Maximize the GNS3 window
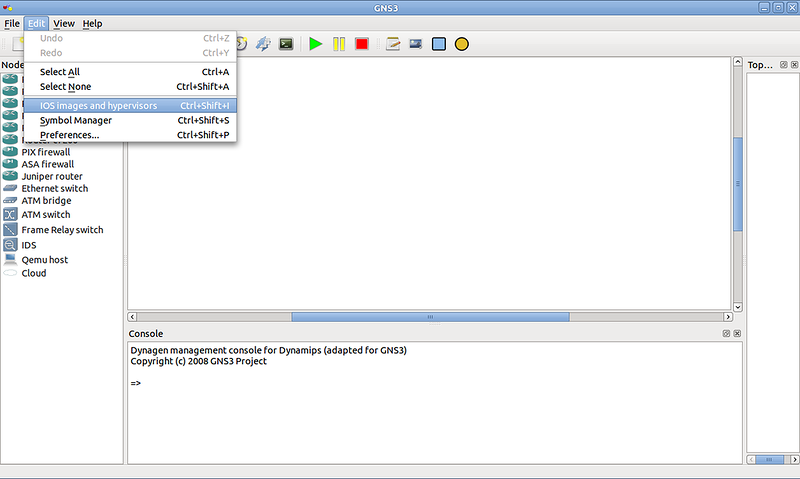The height and width of the screenshot is (479, 800). pyautogui.click(x=779, y=8)
